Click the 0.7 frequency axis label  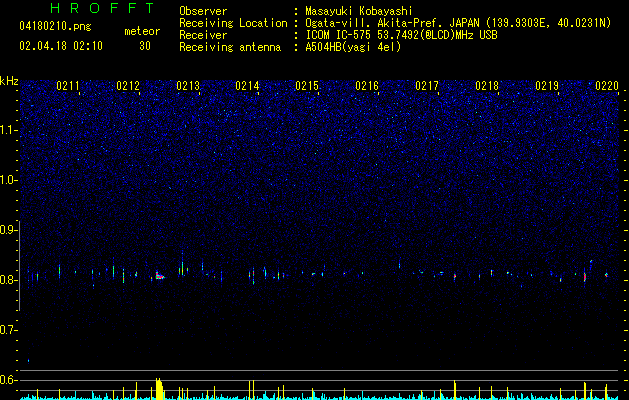(8, 330)
